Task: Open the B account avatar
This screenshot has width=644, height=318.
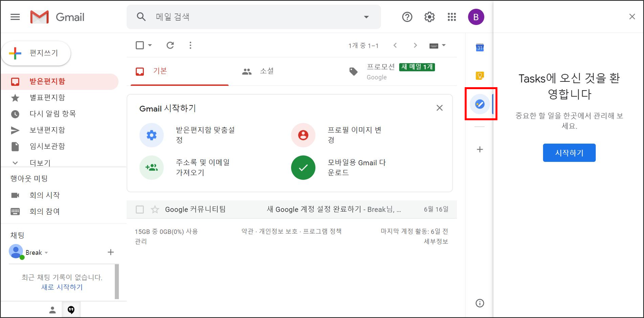Action: click(476, 17)
